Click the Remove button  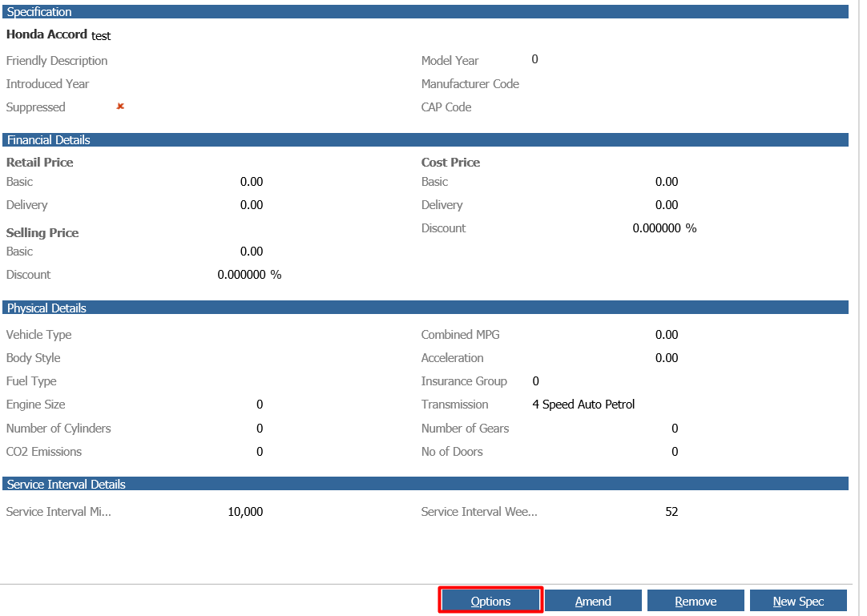coord(695,600)
